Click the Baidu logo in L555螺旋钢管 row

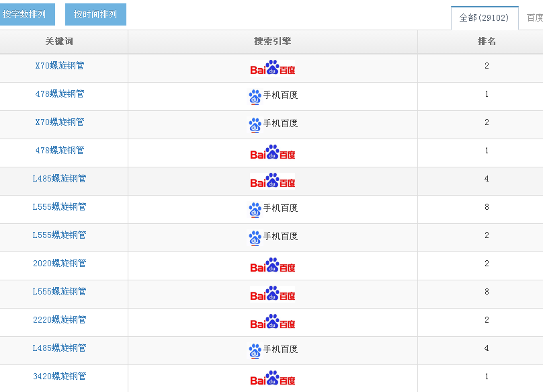(272, 294)
